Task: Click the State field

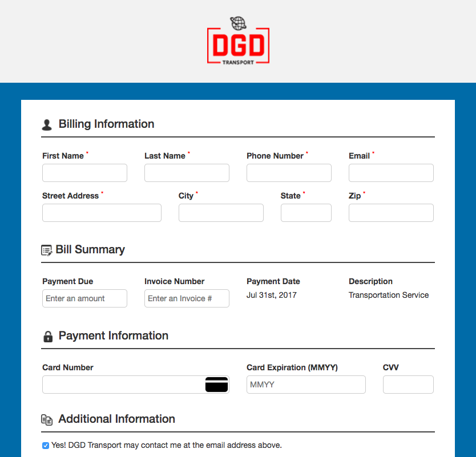Action: point(306,213)
